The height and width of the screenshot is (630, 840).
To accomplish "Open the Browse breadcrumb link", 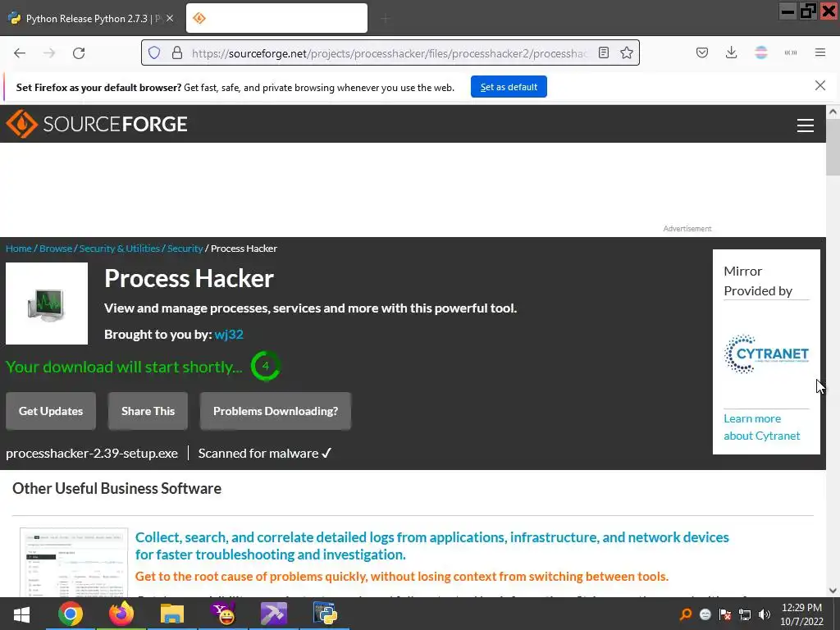I will [x=56, y=249].
